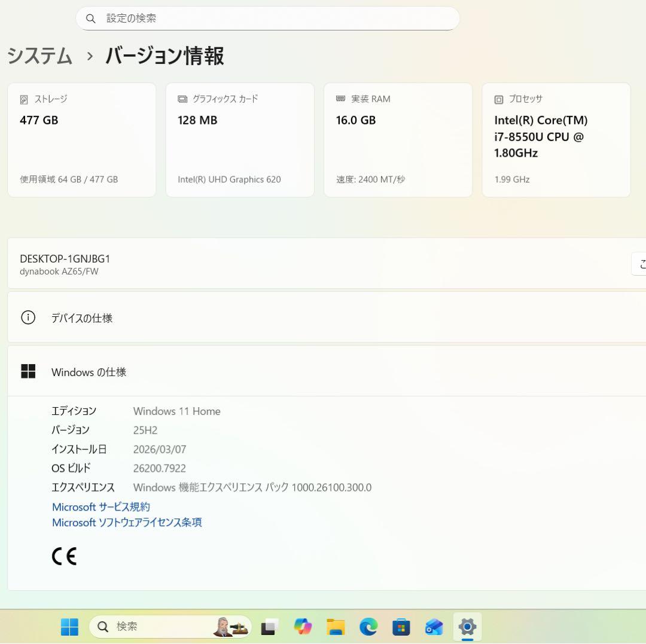Screen dimensions: 646x644
Task: Open the Windows Start menu
Action: (69, 627)
